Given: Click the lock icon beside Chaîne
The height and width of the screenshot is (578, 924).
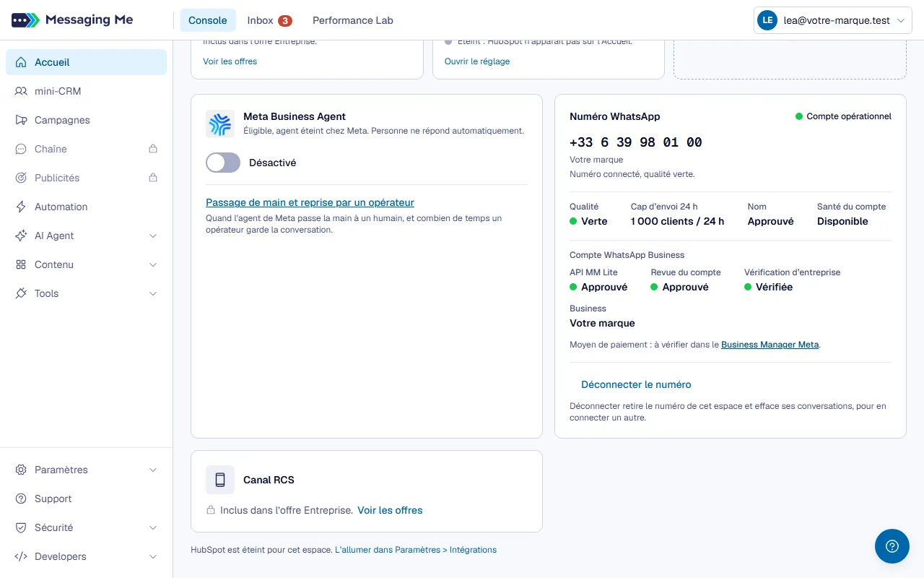Looking at the screenshot, I should [153, 149].
